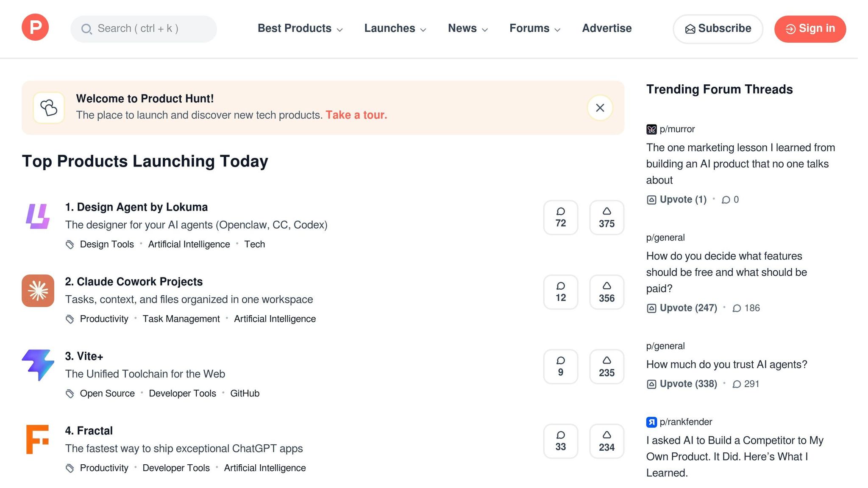Screen dimensions: 868x488
Task: Upvote the Claude Cowork Projects launch
Action: pos(606,292)
